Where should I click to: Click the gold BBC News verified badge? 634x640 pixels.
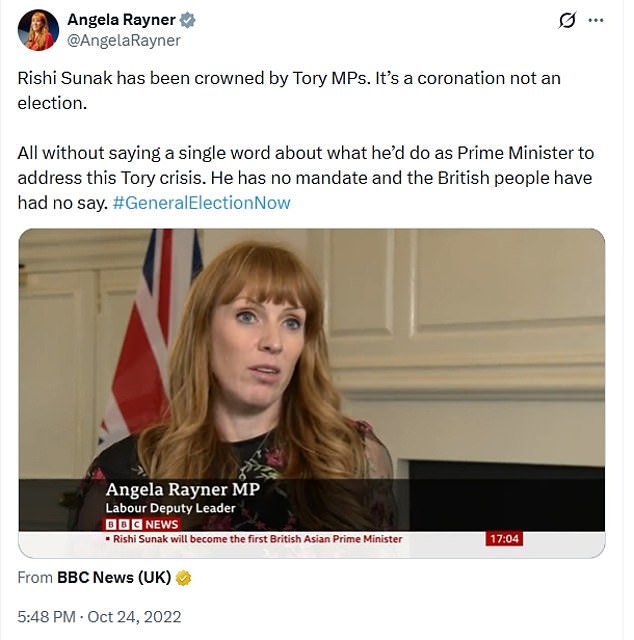183,578
